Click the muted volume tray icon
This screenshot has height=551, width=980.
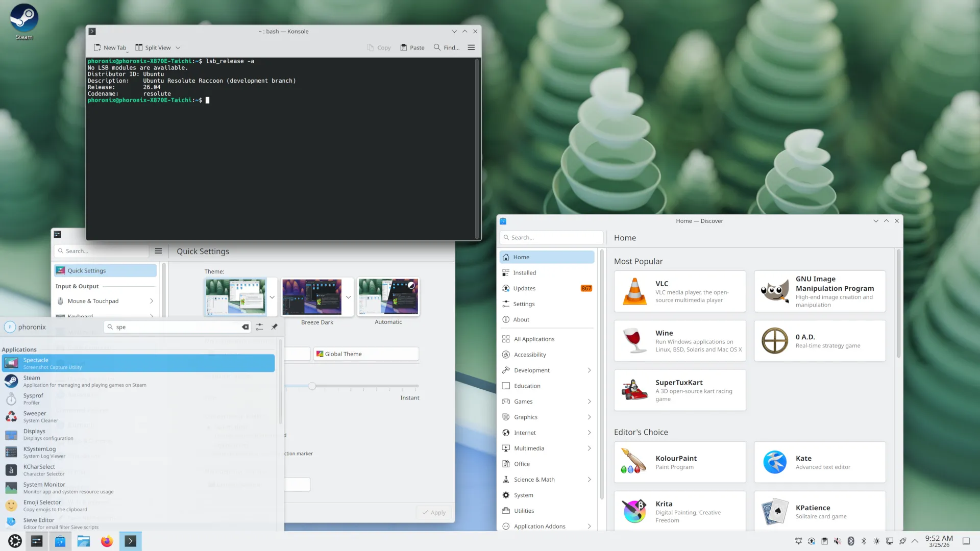tap(838, 541)
